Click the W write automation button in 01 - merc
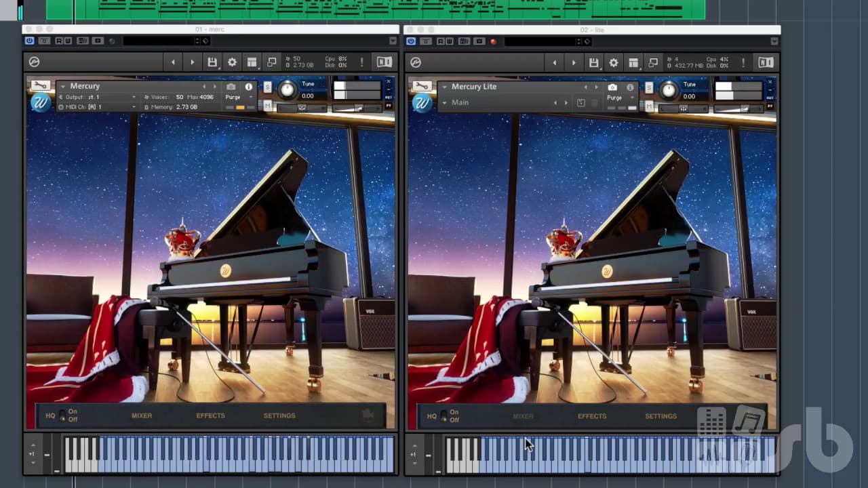 pos(68,41)
